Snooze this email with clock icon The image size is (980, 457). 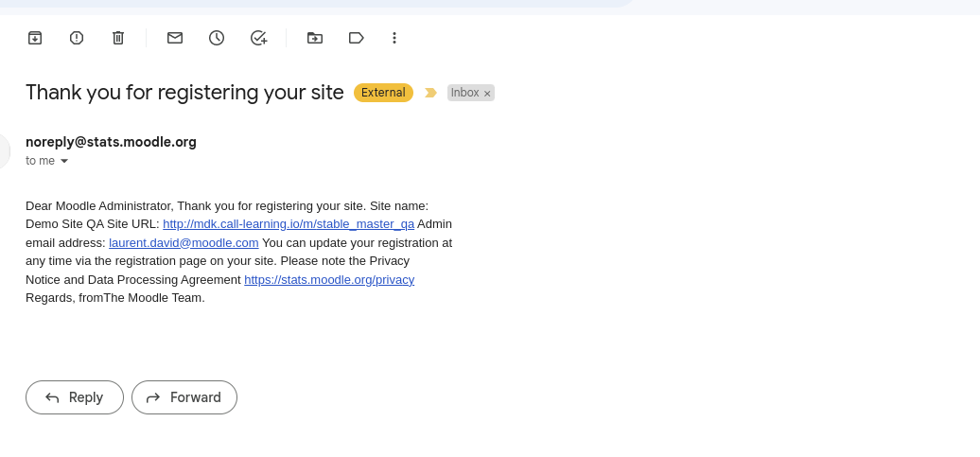pyautogui.click(x=217, y=38)
